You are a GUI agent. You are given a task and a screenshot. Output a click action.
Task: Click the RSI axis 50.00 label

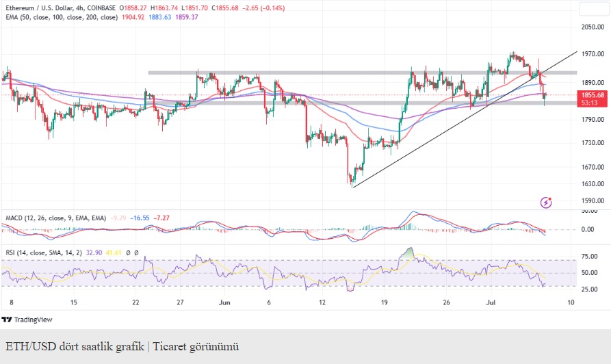[x=589, y=273]
